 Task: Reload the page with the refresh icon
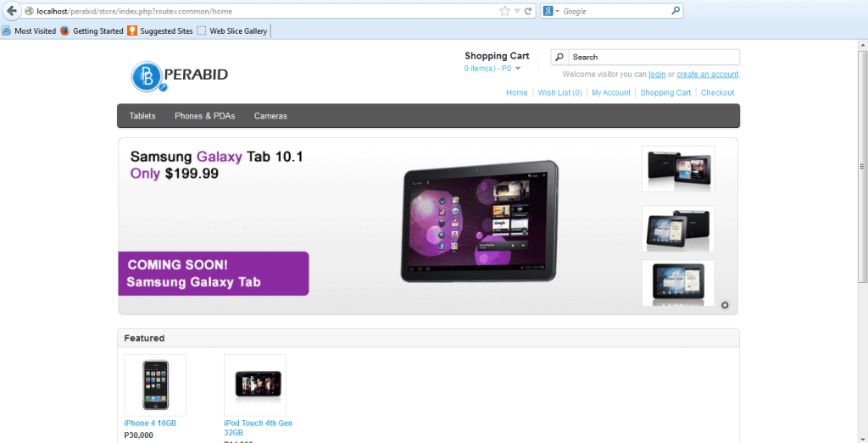(x=528, y=11)
